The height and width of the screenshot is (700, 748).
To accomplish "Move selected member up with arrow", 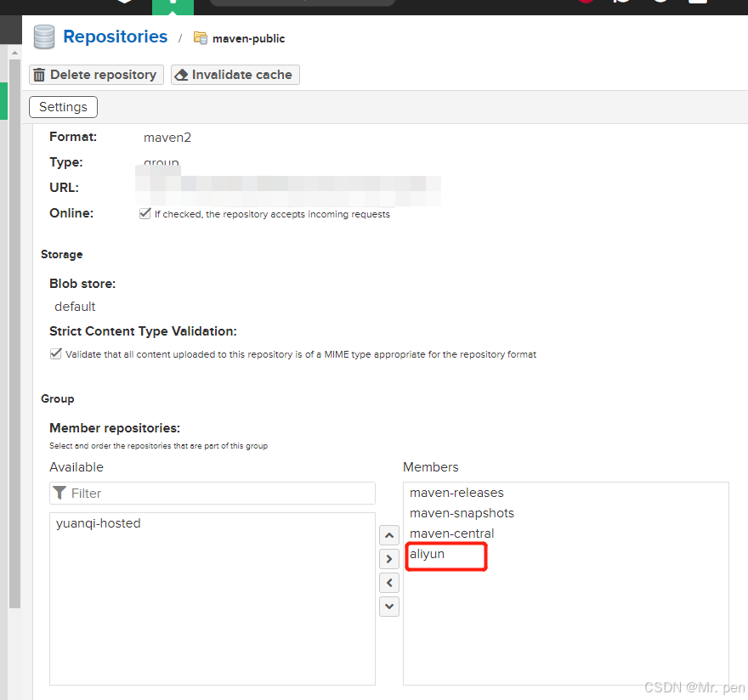I will click(389, 535).
